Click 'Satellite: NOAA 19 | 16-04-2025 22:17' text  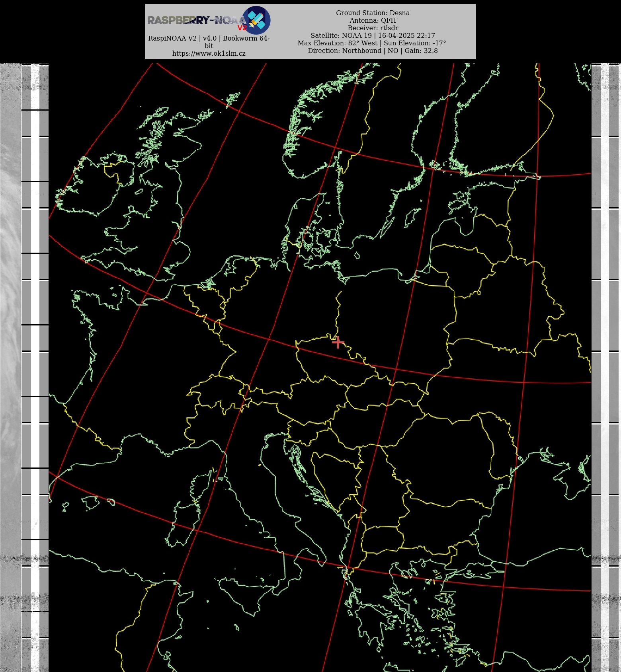pos(373,35)
